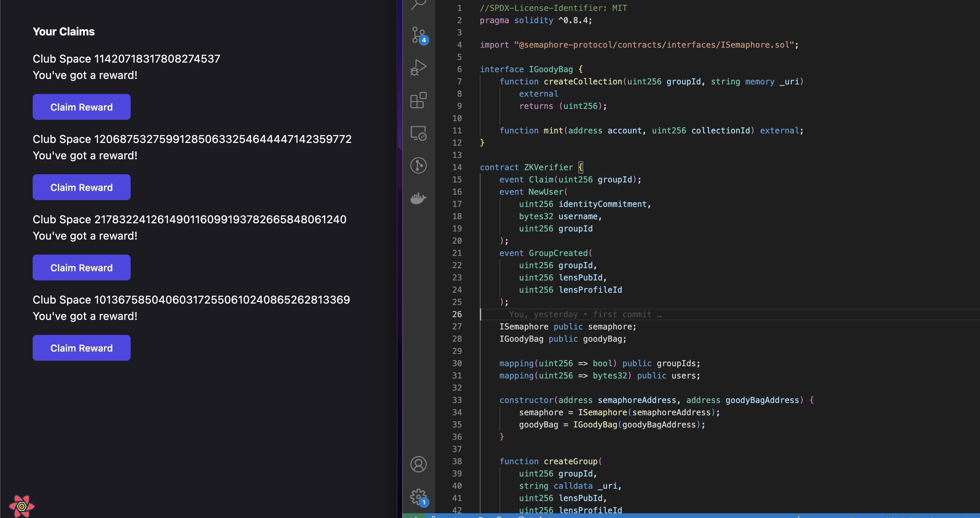Viewport: 980px width, 518px height.
Task: Open the Manage gear menu
Action: (x=419, y=496)
